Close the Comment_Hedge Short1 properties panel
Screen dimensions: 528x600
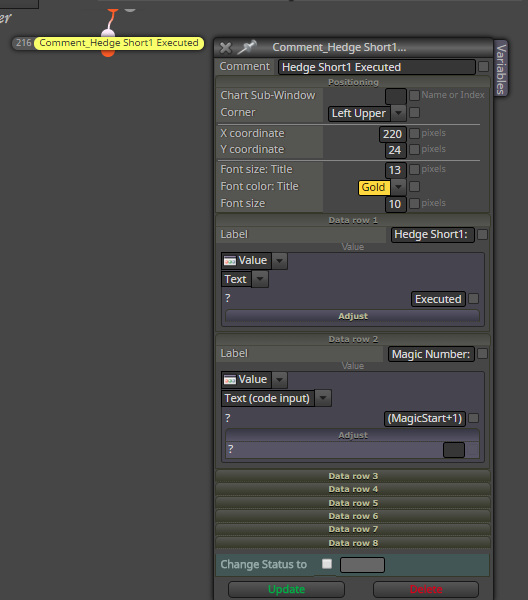(x=226, y=48)
